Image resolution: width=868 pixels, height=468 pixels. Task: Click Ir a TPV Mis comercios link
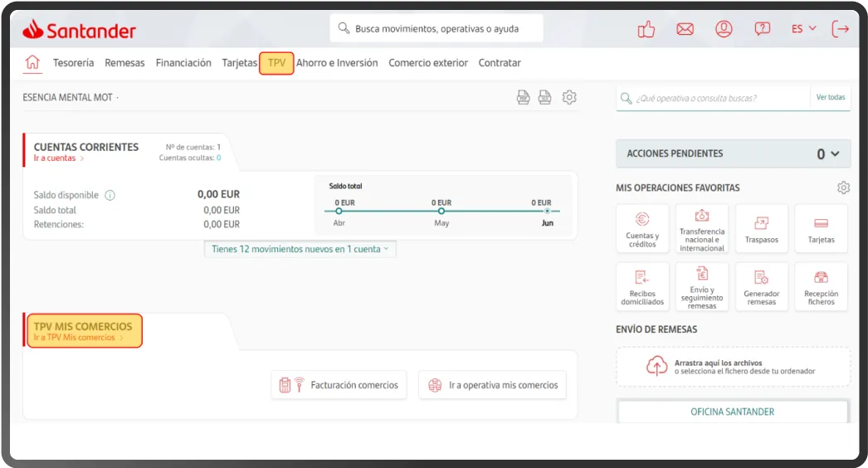78,337
